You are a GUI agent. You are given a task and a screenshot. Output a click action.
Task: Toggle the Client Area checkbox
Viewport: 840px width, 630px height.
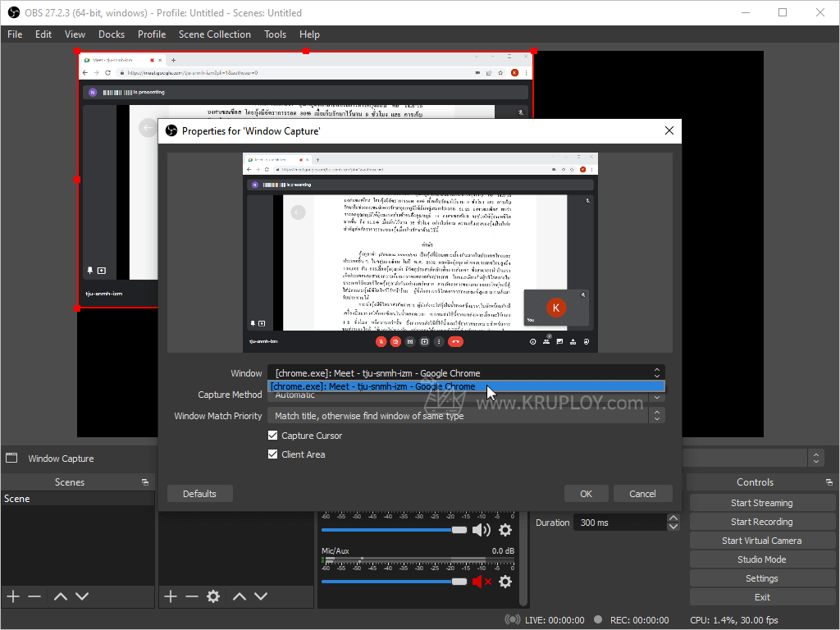272,454
